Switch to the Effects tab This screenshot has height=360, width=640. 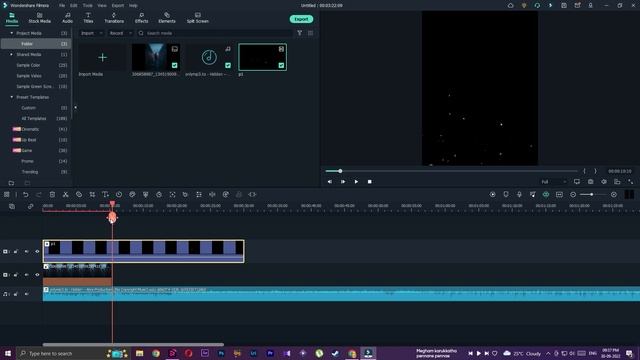[x=142, y=18]
